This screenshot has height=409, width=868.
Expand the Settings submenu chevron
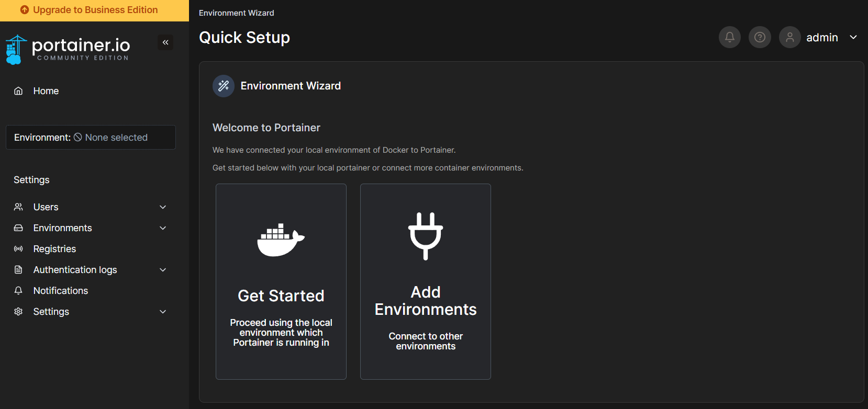pos(163,312)
